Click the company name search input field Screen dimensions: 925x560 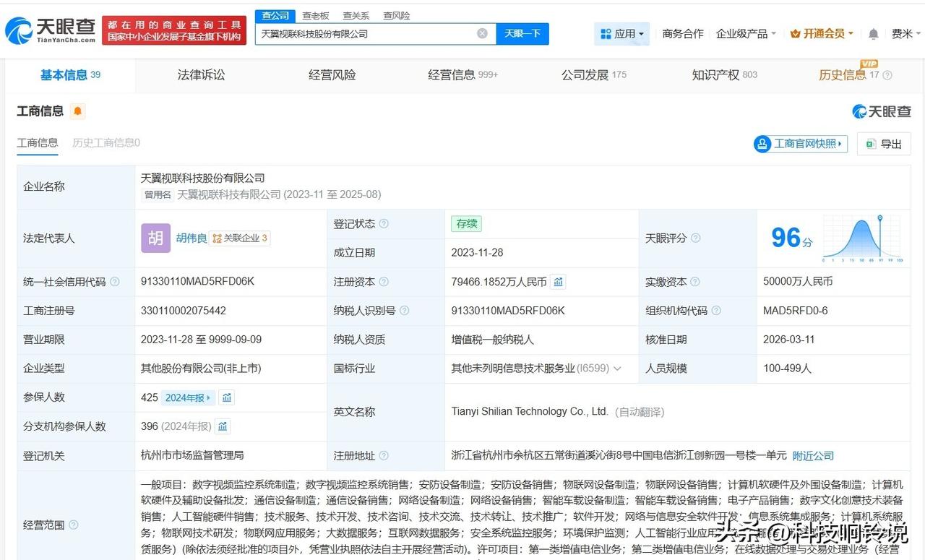pyautogui.click(x=365, y=33)
